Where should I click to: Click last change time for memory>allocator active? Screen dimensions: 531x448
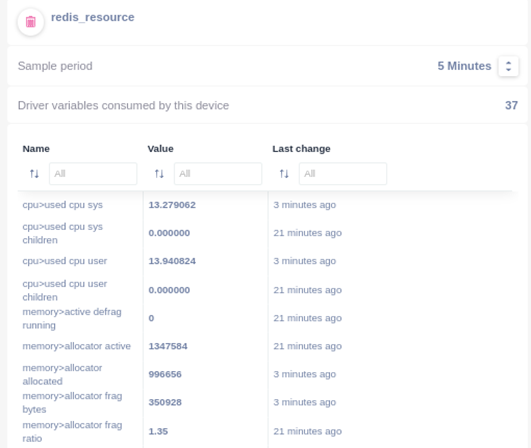click(307, 346)
